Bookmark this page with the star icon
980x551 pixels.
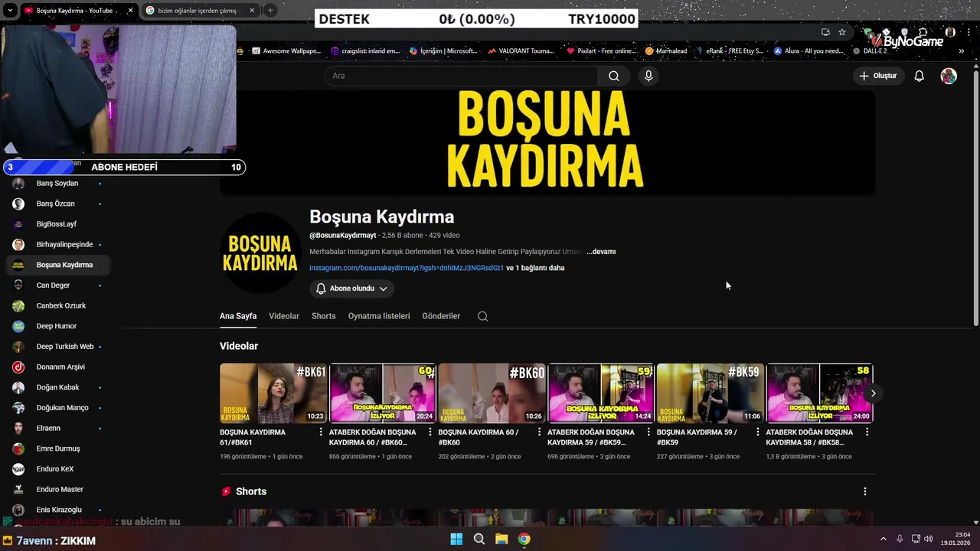point(842,32)
